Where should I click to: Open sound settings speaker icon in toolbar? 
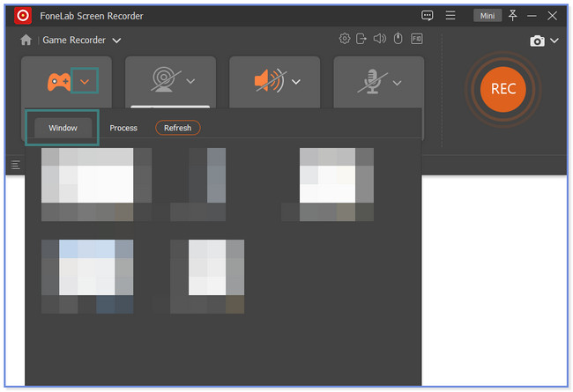(379, 39)
